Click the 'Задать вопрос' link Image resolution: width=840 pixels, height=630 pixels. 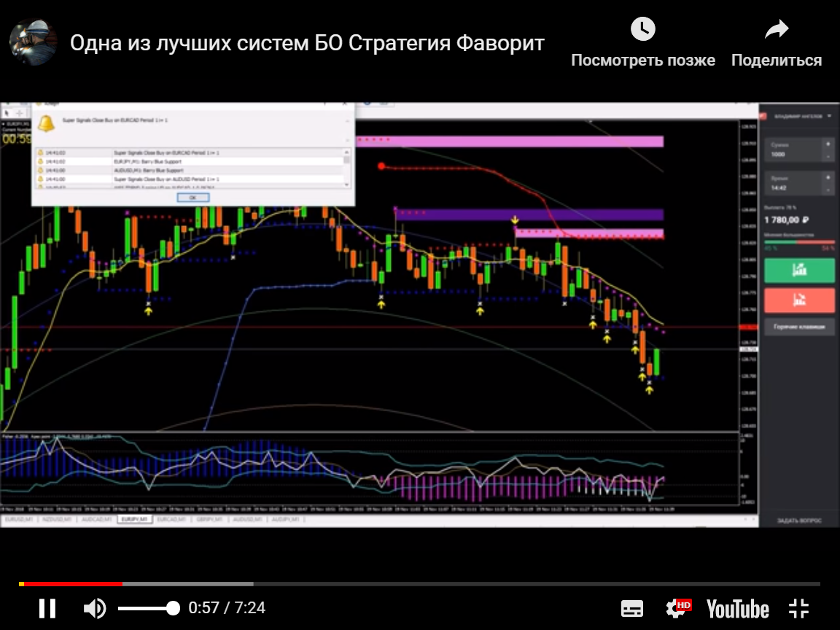point(798,520)
